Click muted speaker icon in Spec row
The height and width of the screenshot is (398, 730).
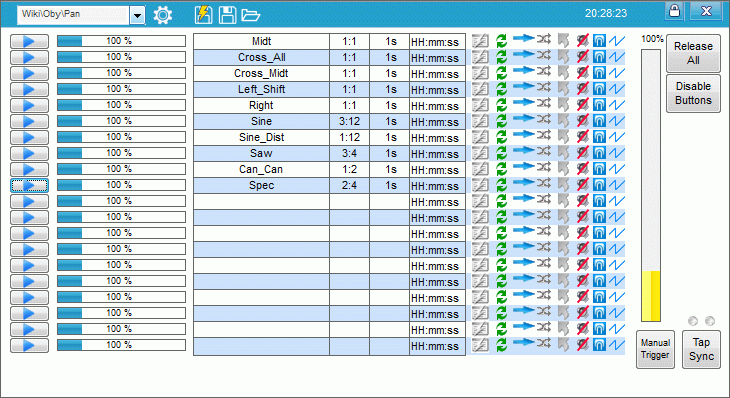click(582, 185)
